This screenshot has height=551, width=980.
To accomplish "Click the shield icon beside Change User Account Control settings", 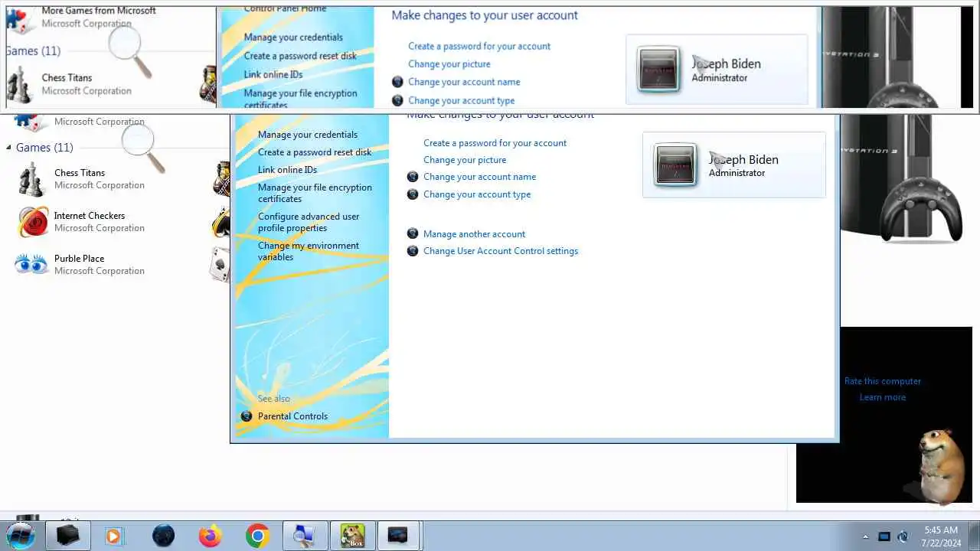I will click(413, 250).
